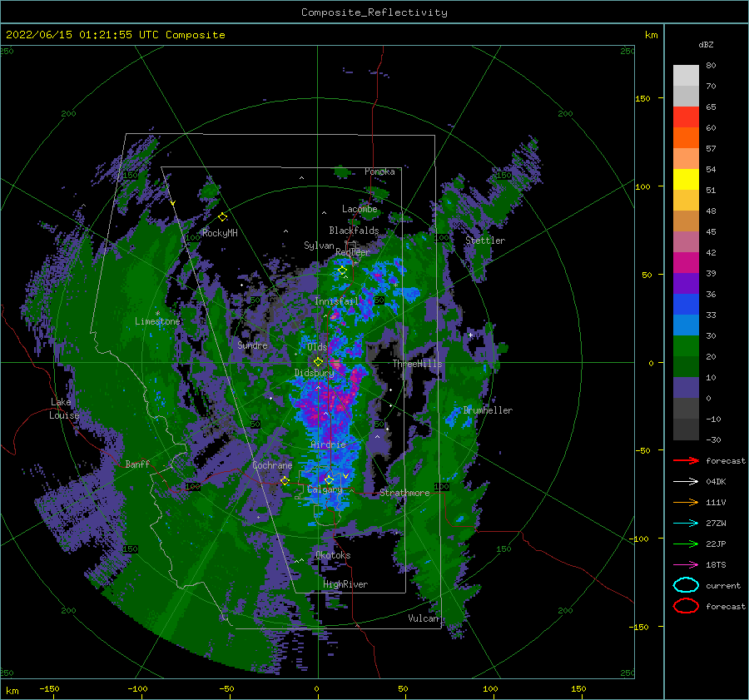Click the ThreeHills town label
Image resolution: width=749 pixels, height=700 pixels.
[x=418, y=364]
